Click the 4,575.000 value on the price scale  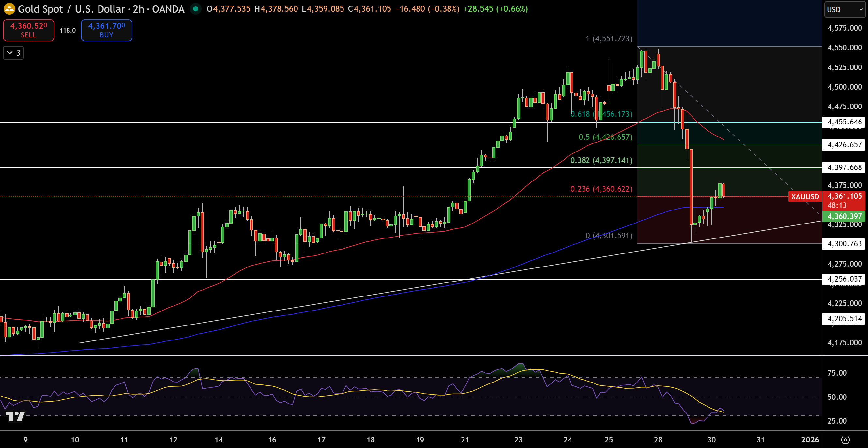[844, 28]
